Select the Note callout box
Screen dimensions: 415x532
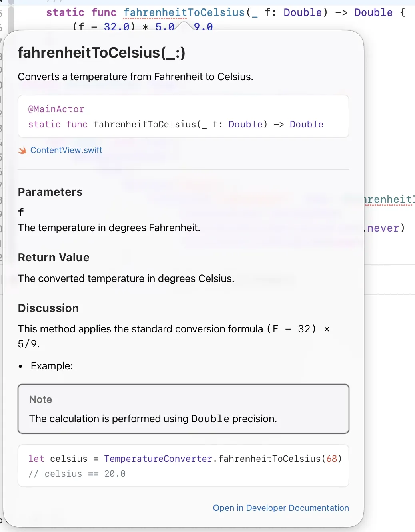(183, 409)
